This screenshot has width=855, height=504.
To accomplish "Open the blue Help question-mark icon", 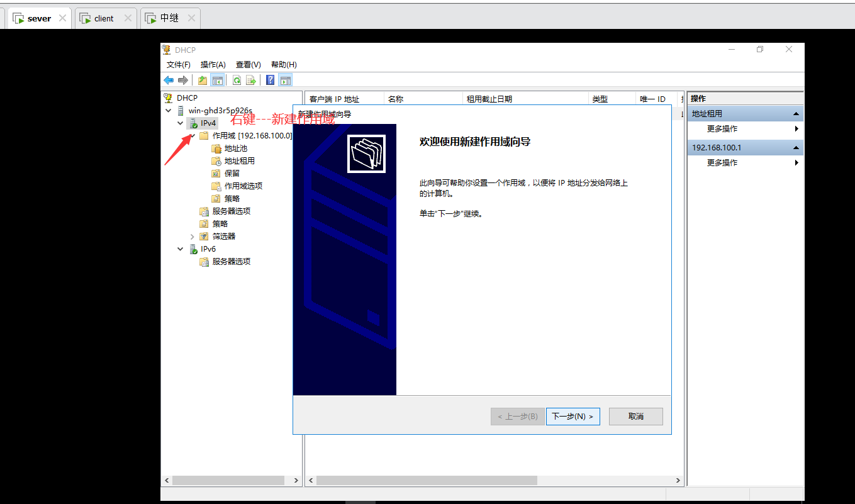I will (271, 80).
